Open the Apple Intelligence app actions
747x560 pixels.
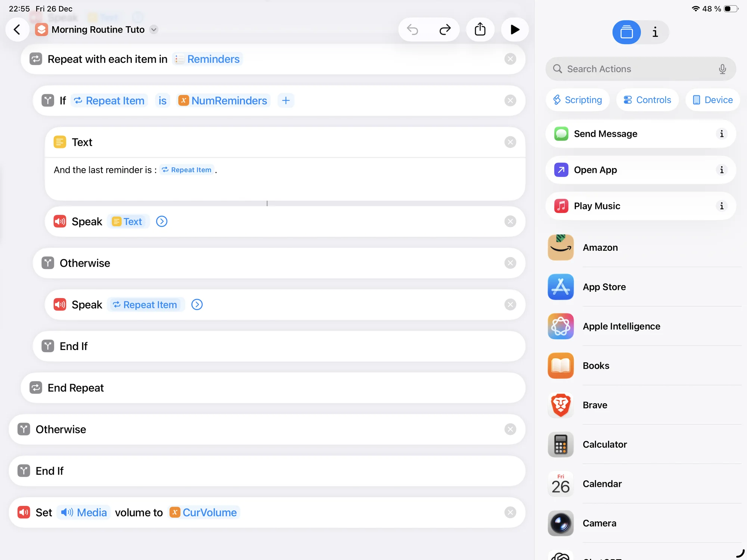pos(621,326)
